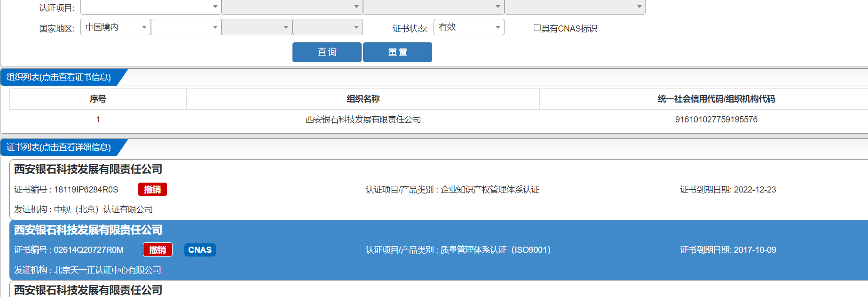Open the last greyed-out region dropdown
The image size is (868, 297).
pos(328,27)
